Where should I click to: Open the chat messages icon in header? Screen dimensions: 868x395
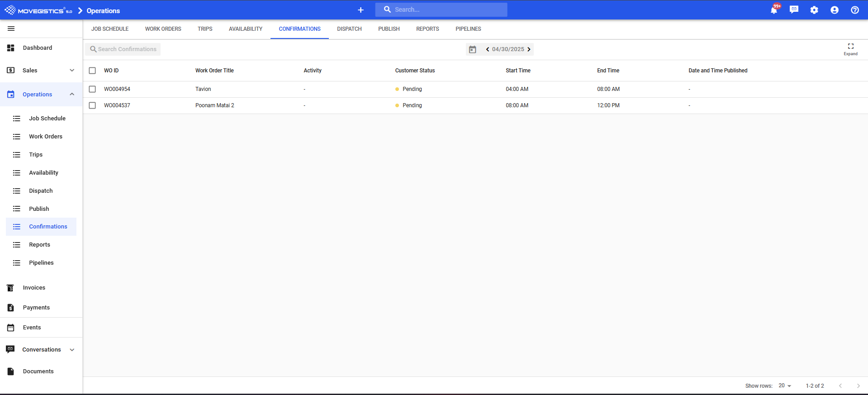(794, 10)
